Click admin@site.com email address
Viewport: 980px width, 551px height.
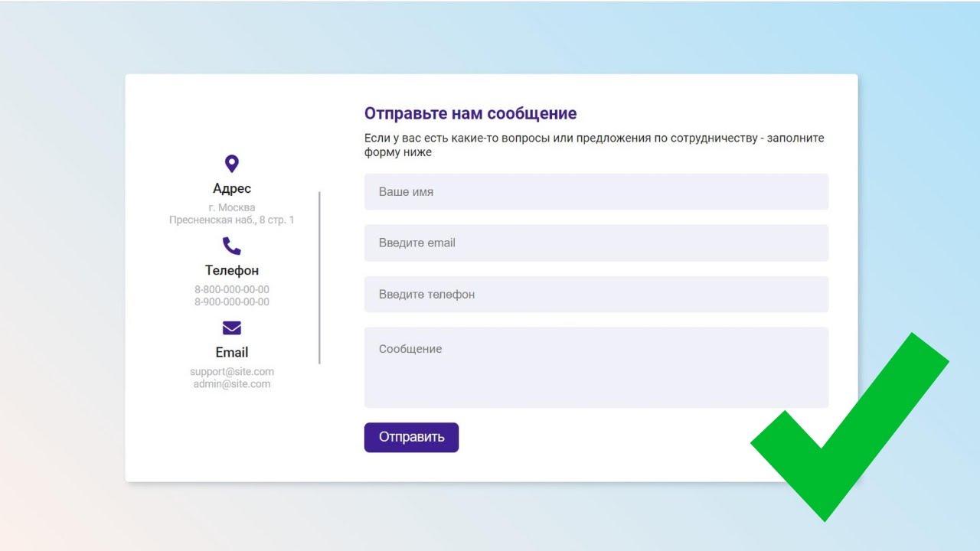pos(232,383)
